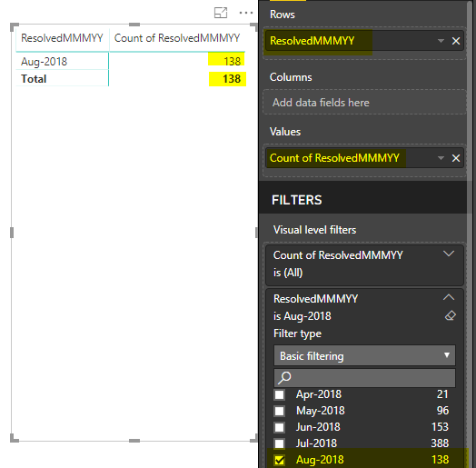Click the Apr-2018 count value 21
This screenshot has width=476, height=468.
[442, 394]
